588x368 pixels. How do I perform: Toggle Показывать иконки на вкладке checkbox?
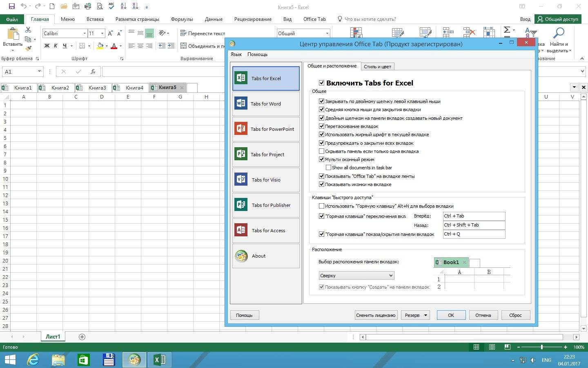point(321,184)
